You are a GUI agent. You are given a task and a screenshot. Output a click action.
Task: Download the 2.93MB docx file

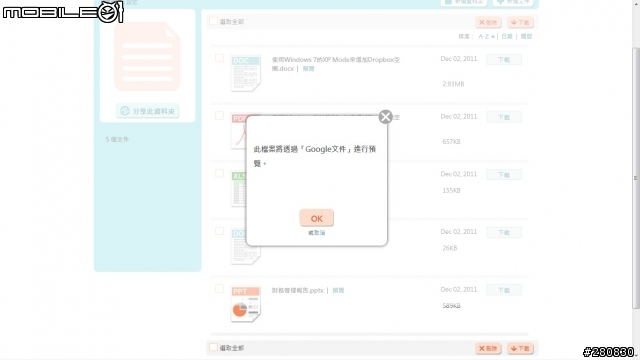504,60
